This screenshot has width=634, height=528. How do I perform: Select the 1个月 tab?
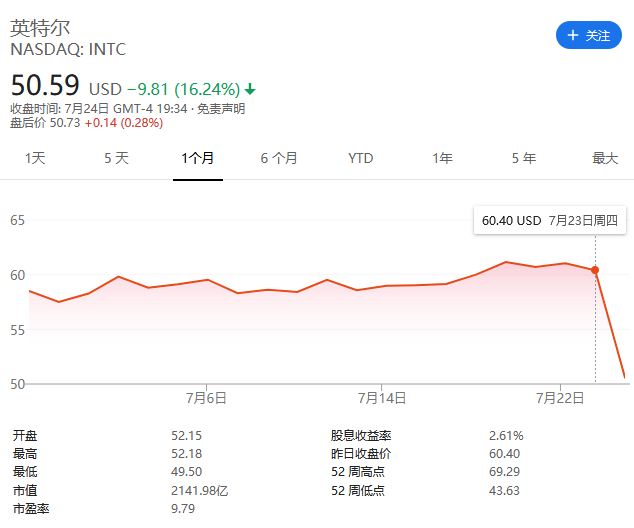[198, 158]
